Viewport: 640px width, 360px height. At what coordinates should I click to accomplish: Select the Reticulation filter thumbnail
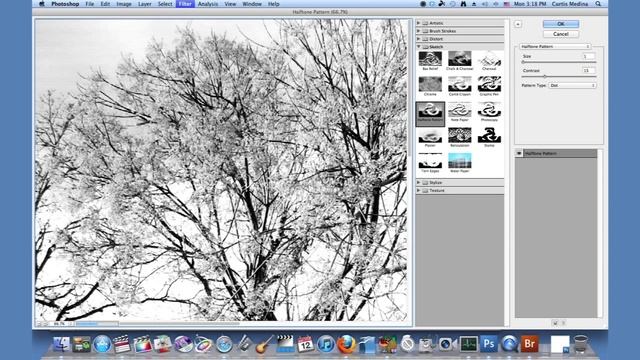tap(460, 136)
